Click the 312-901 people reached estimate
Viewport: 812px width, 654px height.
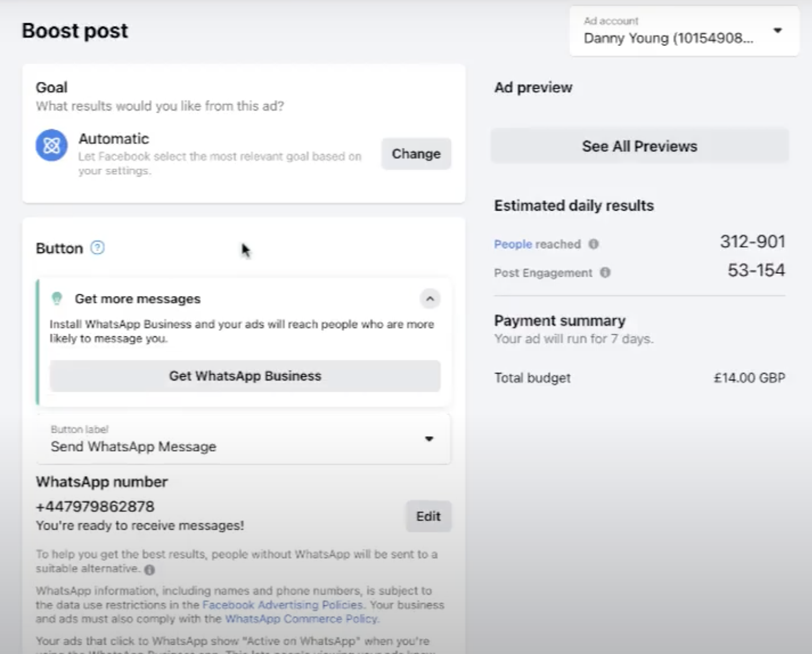[x=753, y=241]
